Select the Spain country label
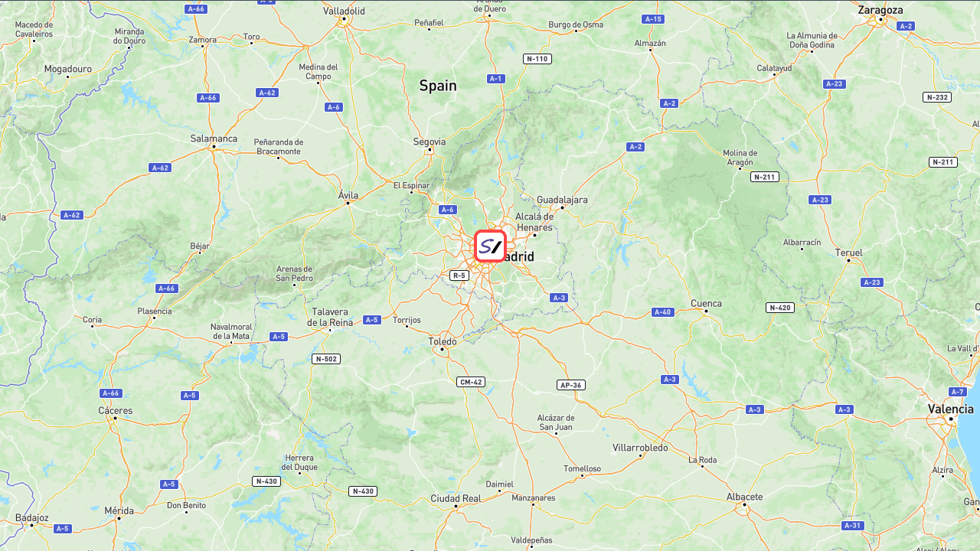This screenshot has height=551, width=980. (x=438, y=86)
